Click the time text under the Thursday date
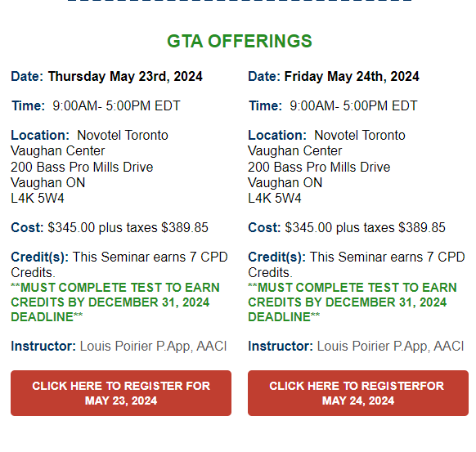Viewport: 476px width, 452px height. pos(116,106)
